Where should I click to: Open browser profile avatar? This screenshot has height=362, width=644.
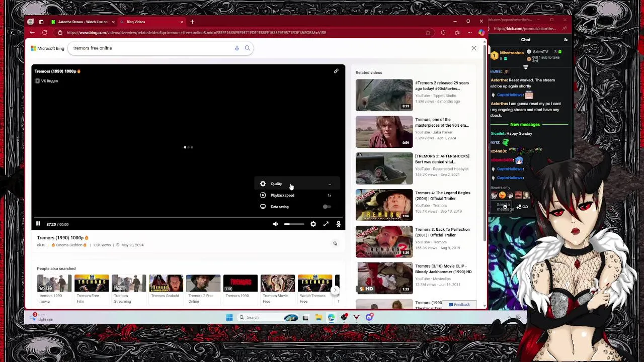(x=31, y=22)
